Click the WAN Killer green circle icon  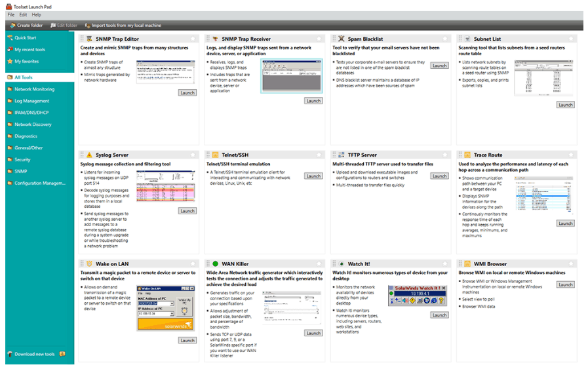pos(215,264)
